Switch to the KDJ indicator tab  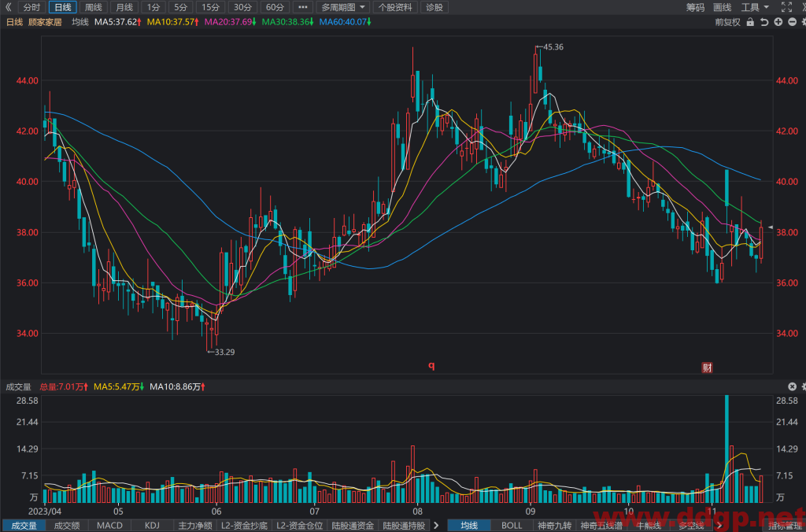click(x=152, y=526)
